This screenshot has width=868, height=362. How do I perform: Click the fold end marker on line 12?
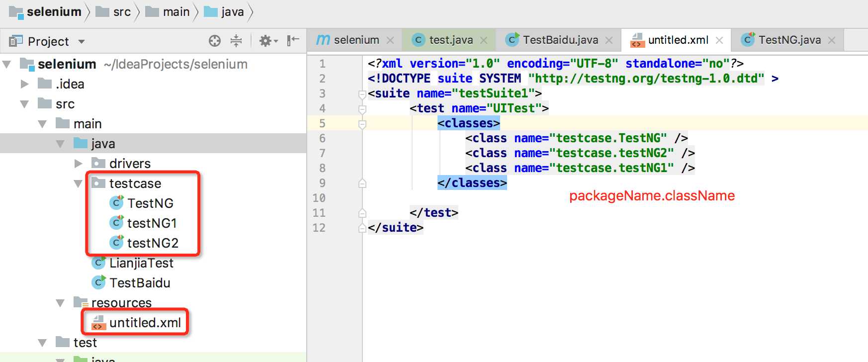[362, 228]
